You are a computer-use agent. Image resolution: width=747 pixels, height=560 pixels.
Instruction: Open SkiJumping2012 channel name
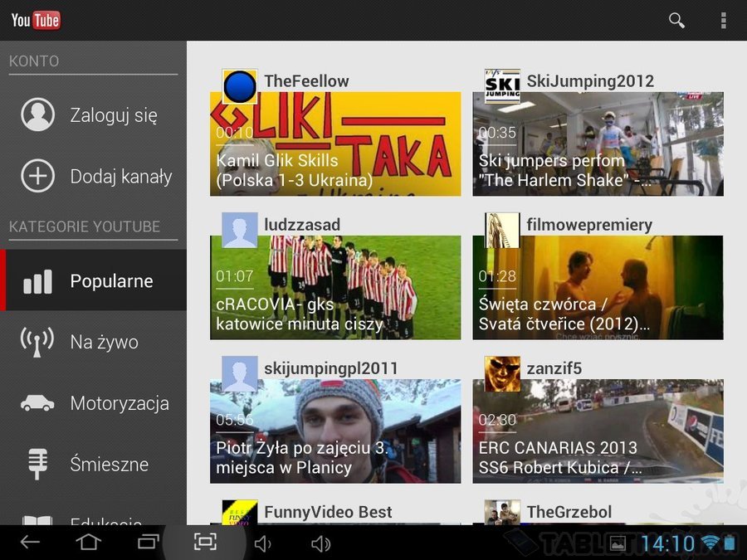[x=590, y=81]
